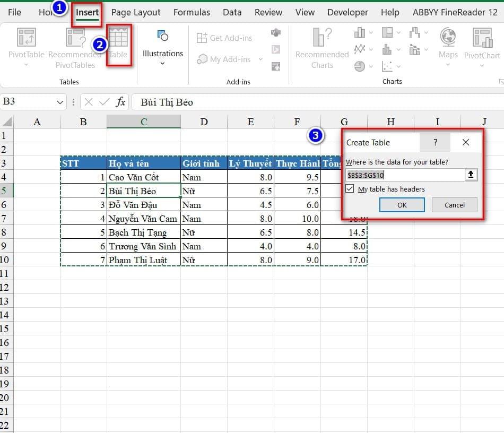
Task: Switch to the Page Layout tab
Action: pyautogui.click(x=136, y=12)
